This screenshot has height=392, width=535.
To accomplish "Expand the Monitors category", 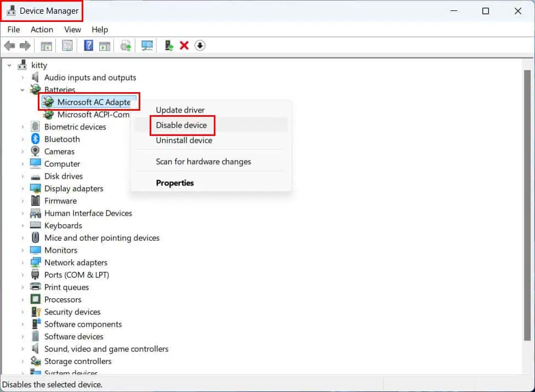I will click(22, 250).
